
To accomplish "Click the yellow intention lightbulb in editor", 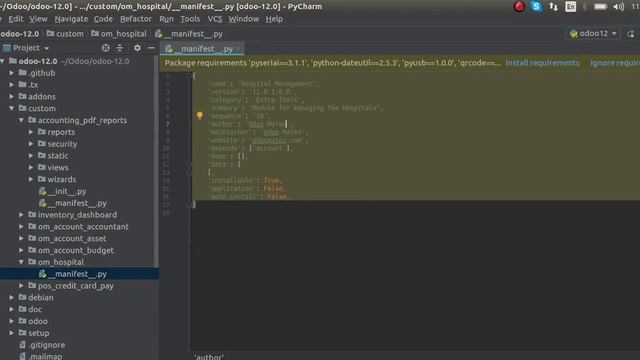I will point(200,116).
